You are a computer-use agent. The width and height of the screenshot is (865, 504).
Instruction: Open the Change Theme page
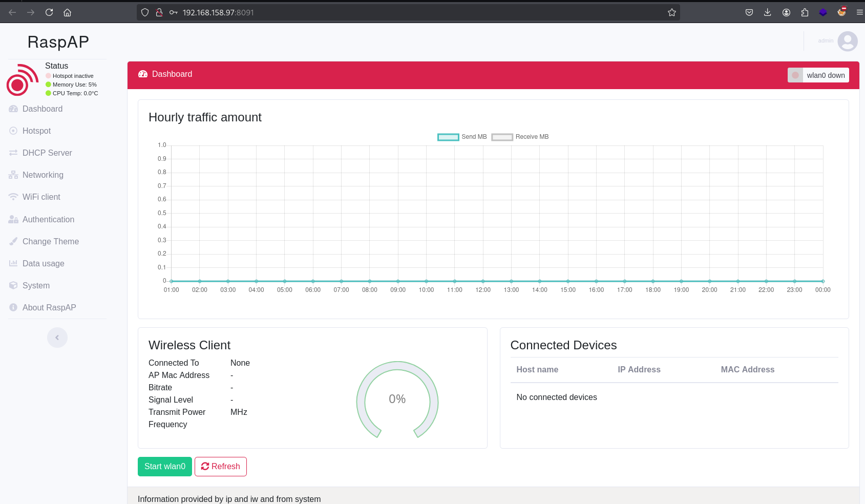point(50,242)
